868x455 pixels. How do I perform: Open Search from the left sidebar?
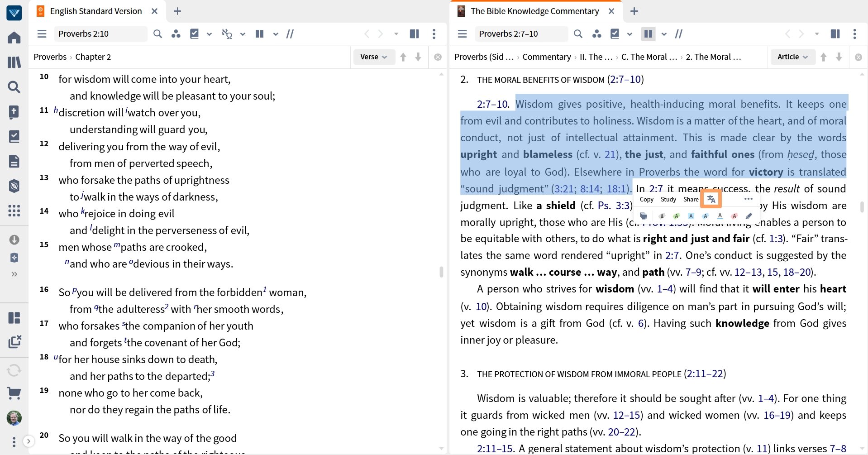tap(14, 87)
